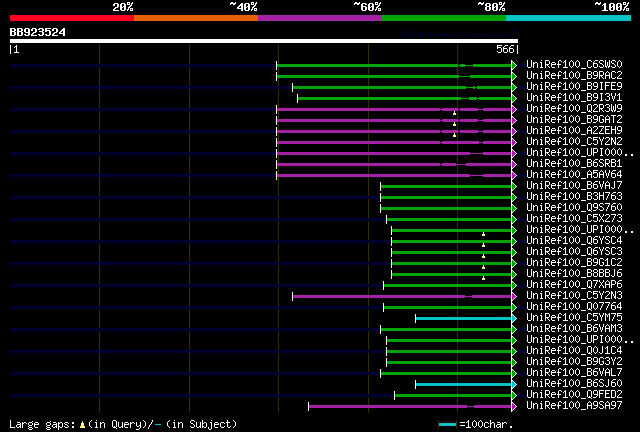The width and height of the screenshot is (640, 432).
Task: Select the UniRef100_B8BBJ6 label
Action: [574, 274]
